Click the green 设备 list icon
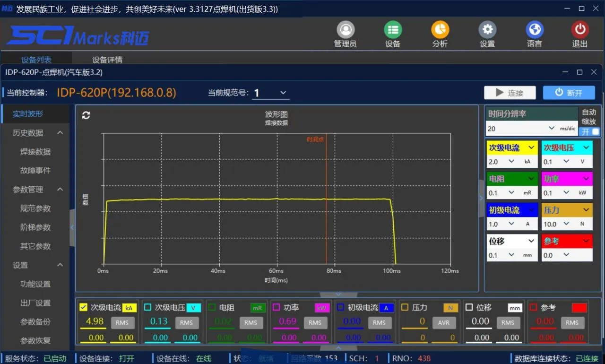The height and width of the screenshot is (364, 605). point(392,30)
